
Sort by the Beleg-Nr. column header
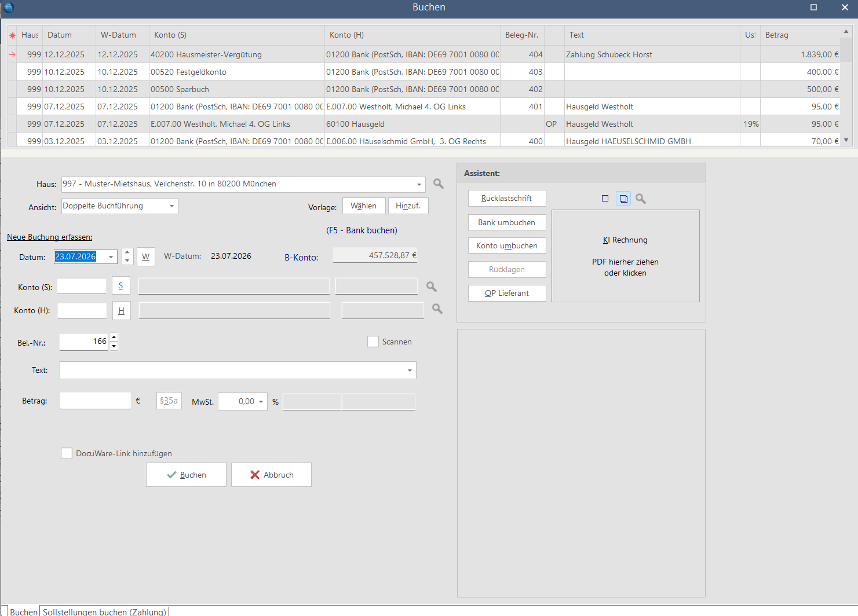click(x=523, y=35)
